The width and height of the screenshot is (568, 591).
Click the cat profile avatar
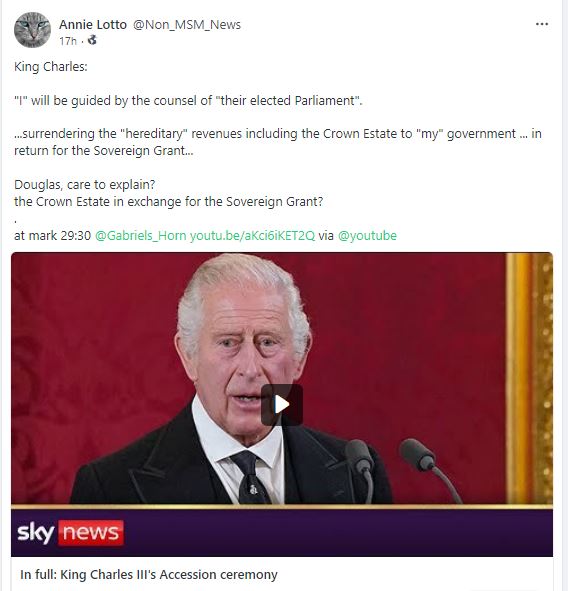[x=32, y=30]
